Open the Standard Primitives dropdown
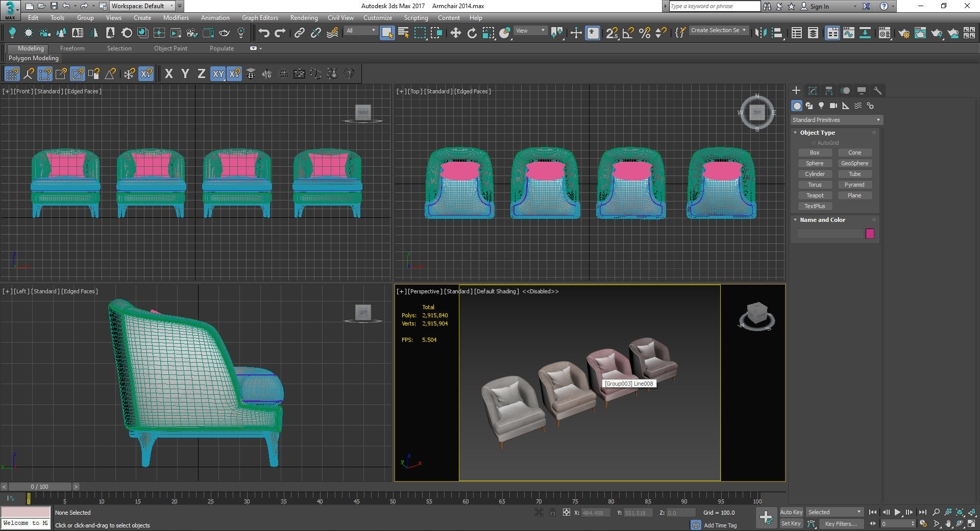 (836, 120)
